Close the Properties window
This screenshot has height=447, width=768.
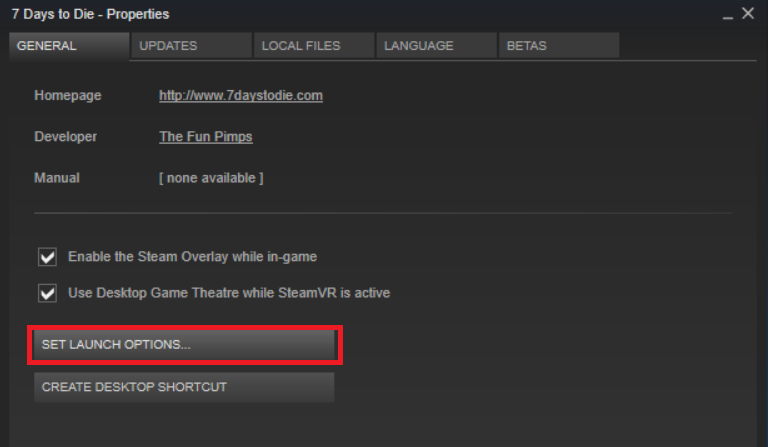tap(748, 13)
